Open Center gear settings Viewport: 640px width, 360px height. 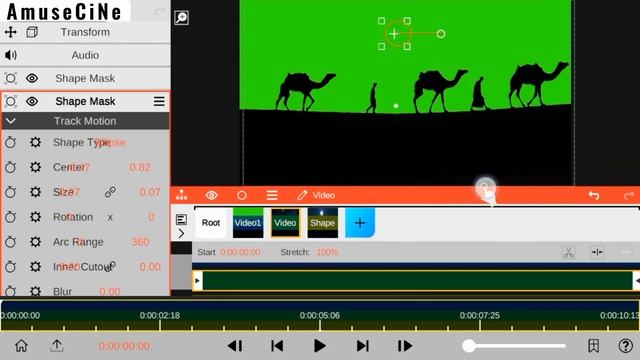click(36, 167)
